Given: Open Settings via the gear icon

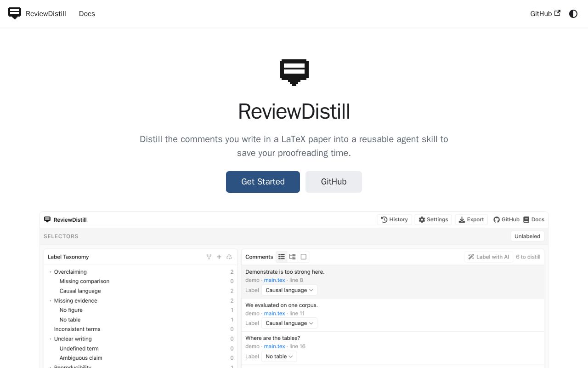Looking at the screenshot, I should (x=433, y=220).
